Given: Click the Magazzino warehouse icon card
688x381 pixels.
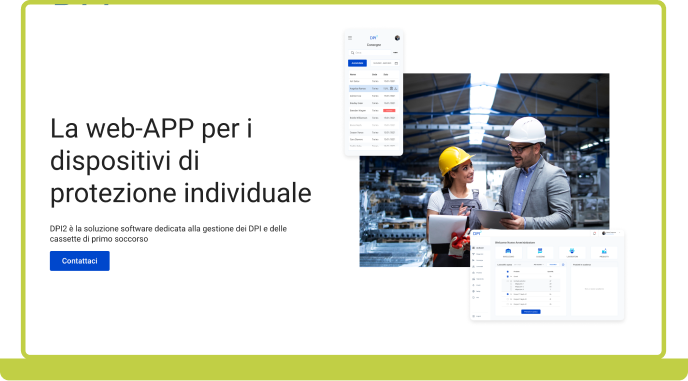Looking at the screenshot, I should (x=508, y=252).
